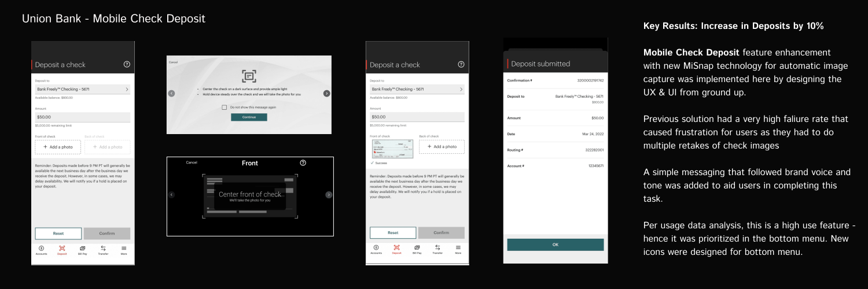Click next arrow on capture tips screen
Screen dimensions: 868x289
(x=326, y=93)
